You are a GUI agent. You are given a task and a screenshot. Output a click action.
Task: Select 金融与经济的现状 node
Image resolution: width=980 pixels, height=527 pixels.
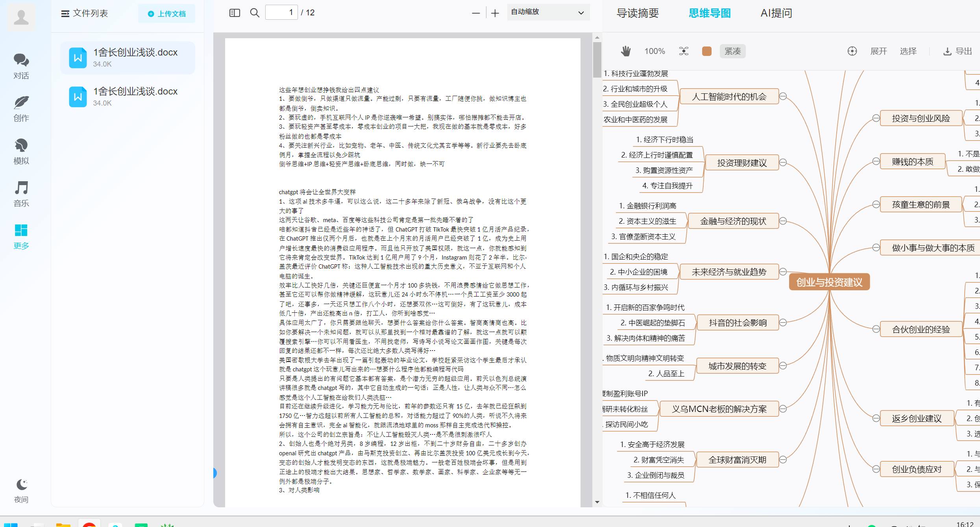733,221
